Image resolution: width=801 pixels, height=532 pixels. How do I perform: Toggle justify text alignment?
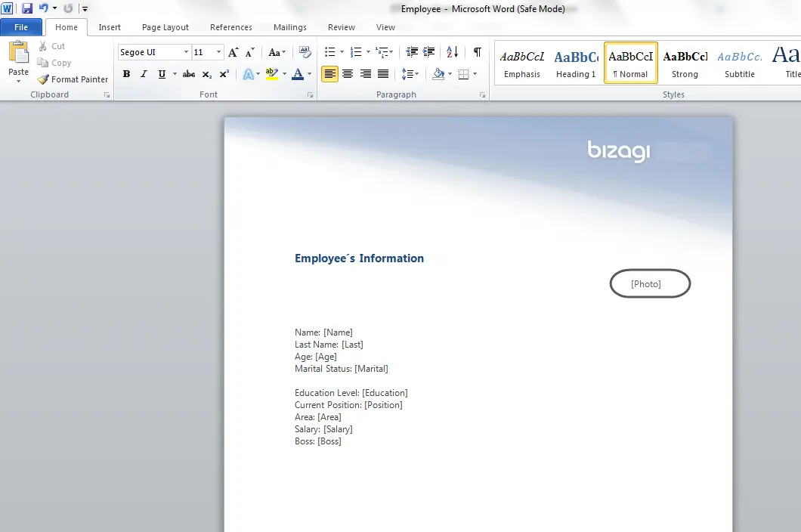click(x=382, y=74)
